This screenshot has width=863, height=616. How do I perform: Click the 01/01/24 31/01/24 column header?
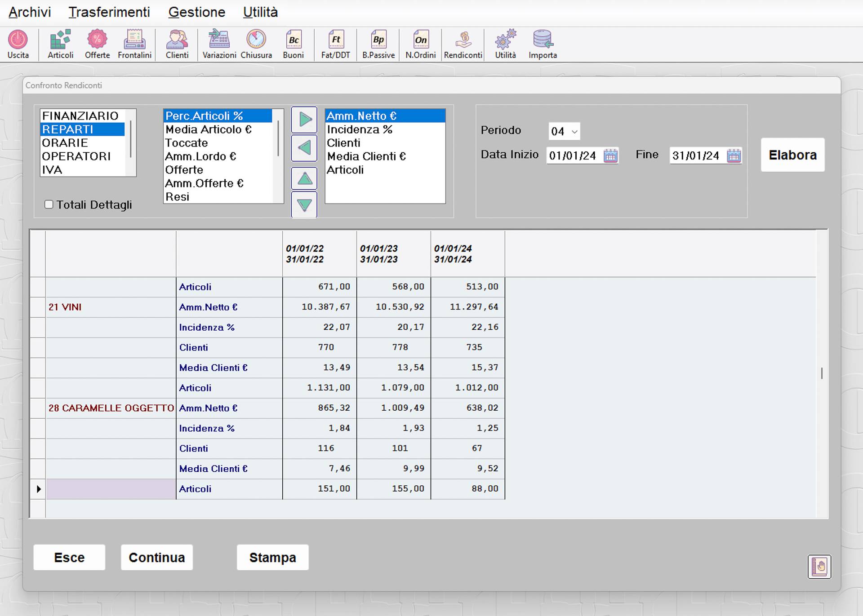coord(468,254)
